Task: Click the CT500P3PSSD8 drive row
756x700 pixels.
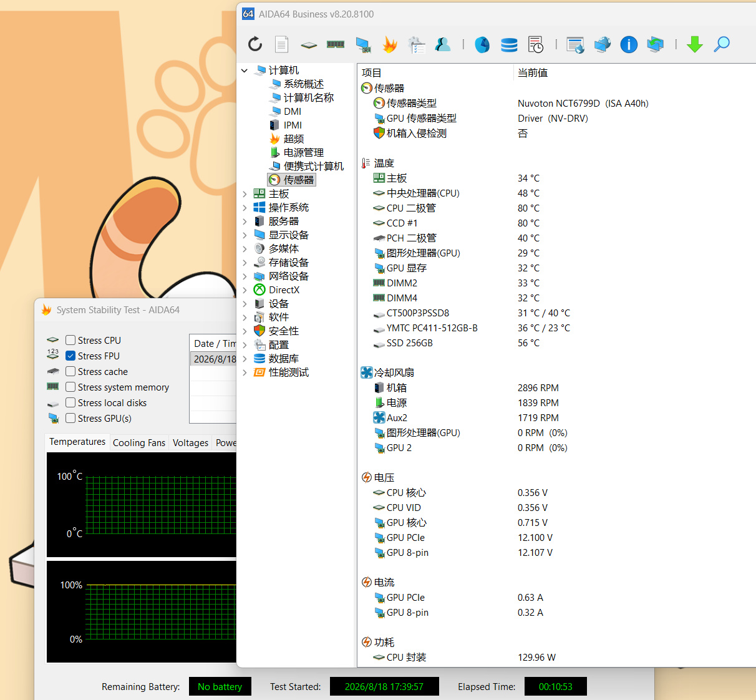Action: (x=556, y=313)
